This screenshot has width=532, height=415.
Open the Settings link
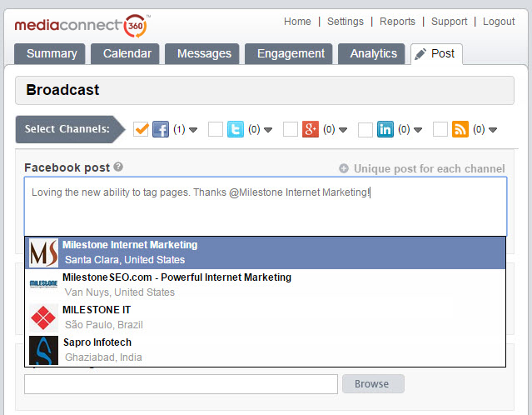coord(346,22)
